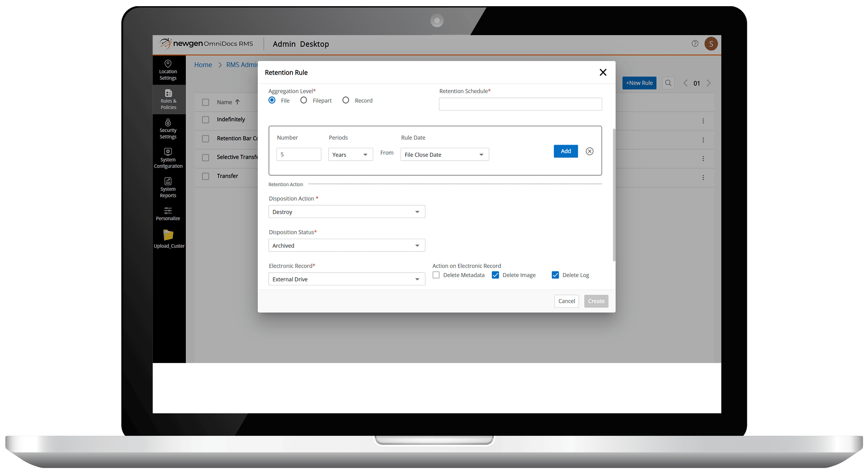Remove the rule row with circled X icon
868x475 pixels.
pos(589,151)
